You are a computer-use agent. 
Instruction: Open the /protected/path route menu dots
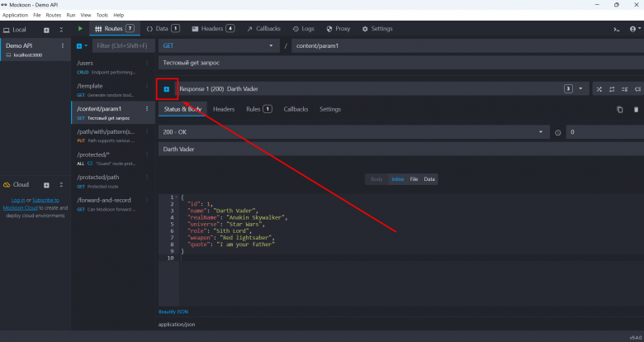coord(147,177)
